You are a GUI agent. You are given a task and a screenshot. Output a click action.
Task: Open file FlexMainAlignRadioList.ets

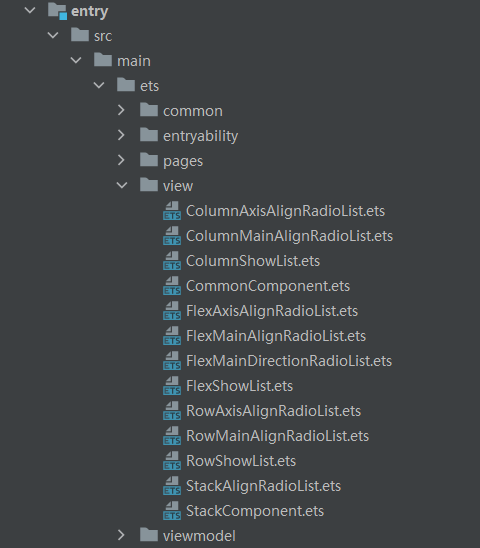pyautogui.click(x=276, y=336)
